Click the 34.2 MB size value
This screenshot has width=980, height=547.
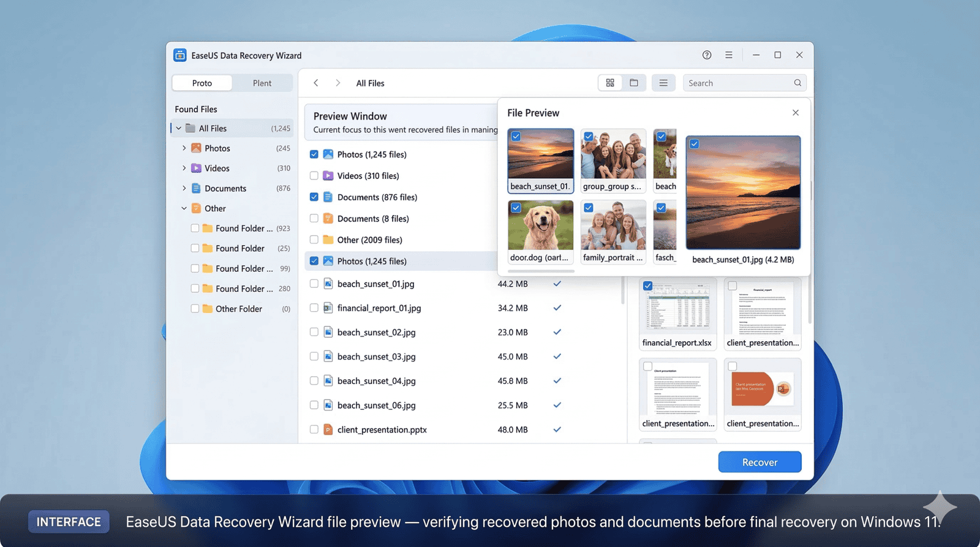tap(513, 308)
